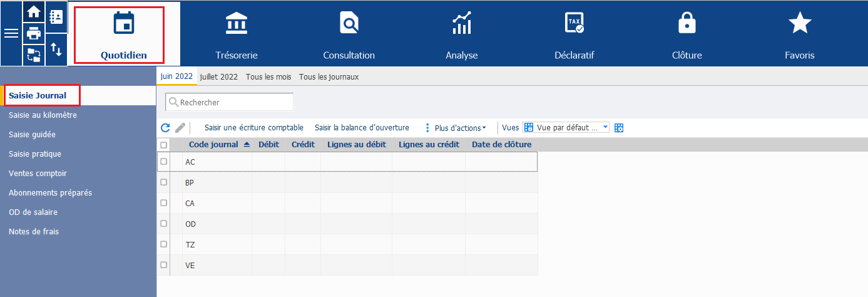Open Saisie pratique in the sidebar
Screen dimensions: 868x297
(x=78, y=154)
